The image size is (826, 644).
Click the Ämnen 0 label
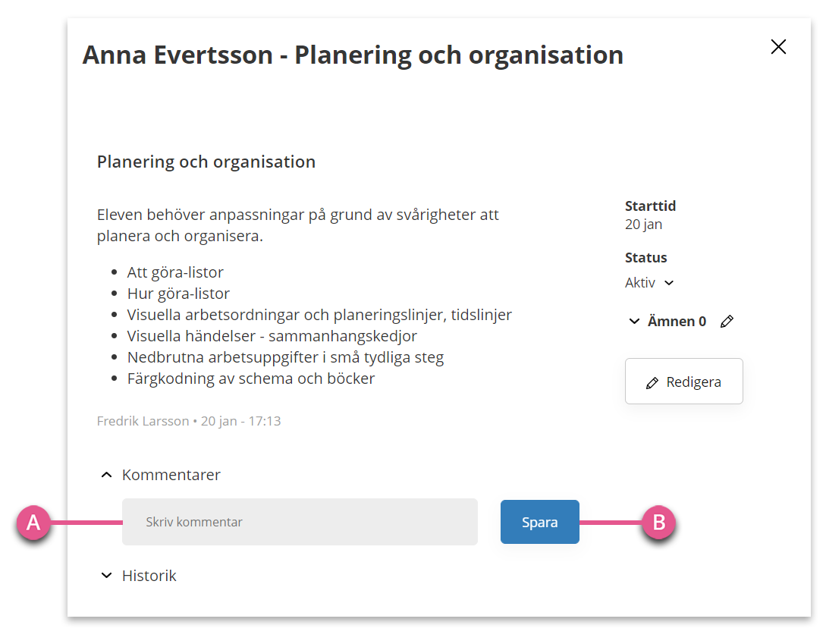677,321
